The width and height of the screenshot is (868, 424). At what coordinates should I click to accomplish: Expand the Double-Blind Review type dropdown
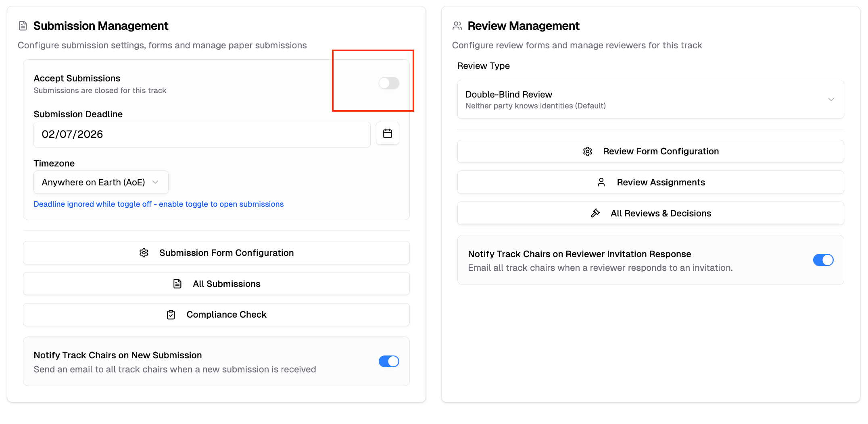(x=650, y=100)
